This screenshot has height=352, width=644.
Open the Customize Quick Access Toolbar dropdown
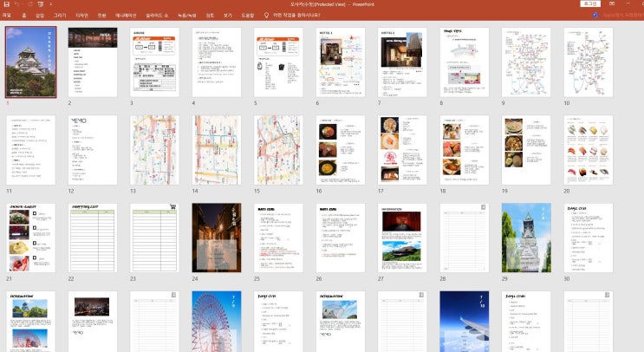point(51,4)
